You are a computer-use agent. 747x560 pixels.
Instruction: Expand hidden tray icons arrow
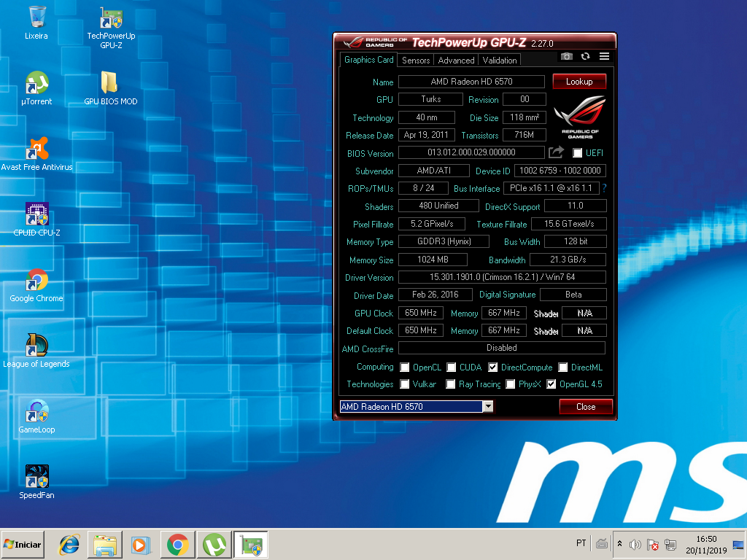(x=619, y=543)
